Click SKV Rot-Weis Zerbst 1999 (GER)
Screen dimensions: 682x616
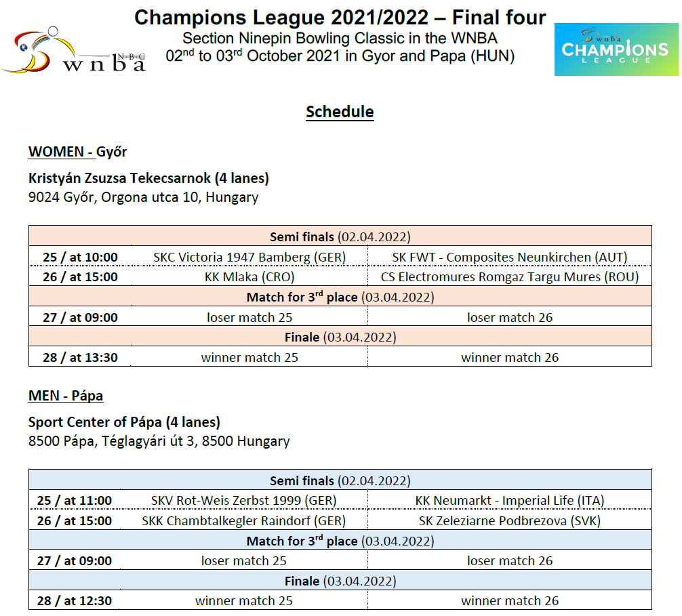pos(243,501)
